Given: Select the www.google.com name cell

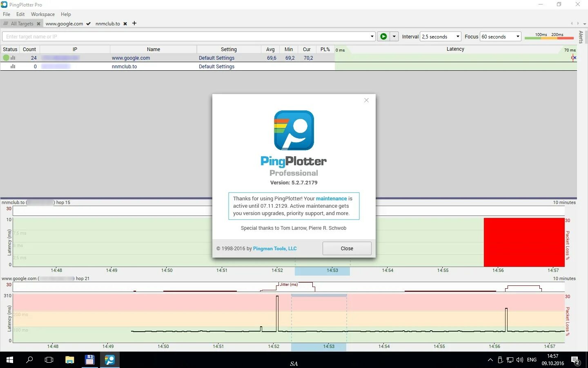Looking at the screenshot, I should point(131,58).
